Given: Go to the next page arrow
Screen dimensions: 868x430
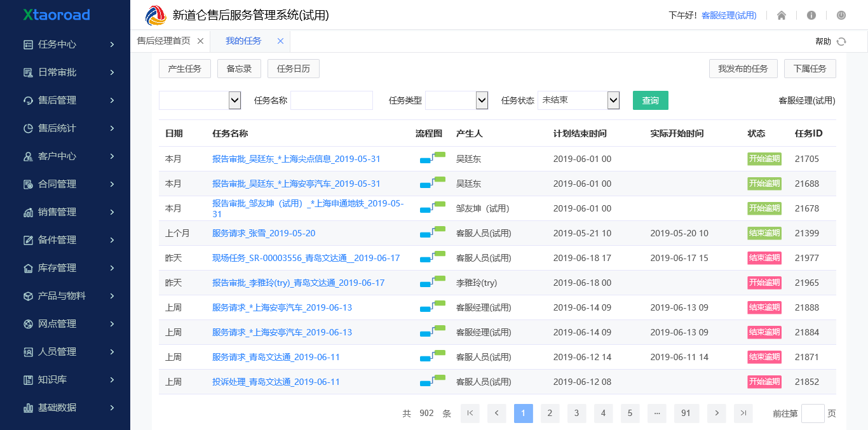Looking at the screenshot, I should (716, 413).
